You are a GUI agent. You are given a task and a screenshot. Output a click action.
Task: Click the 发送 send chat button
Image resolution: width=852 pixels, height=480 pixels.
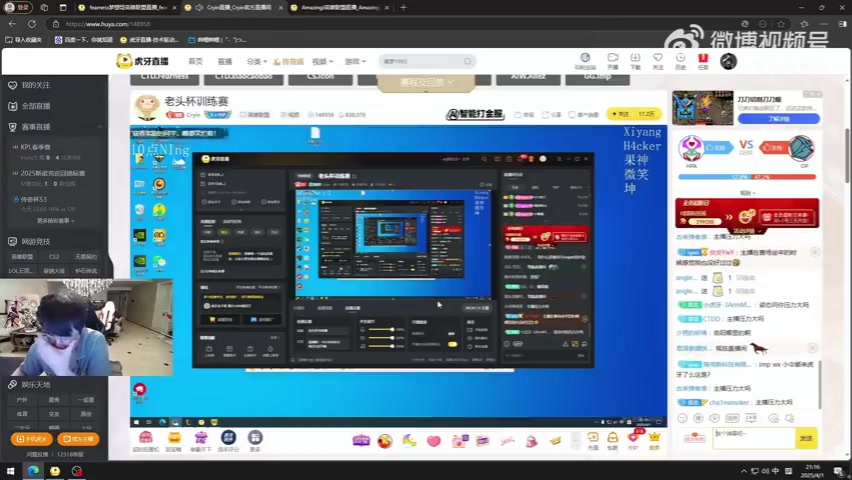coord(806,438)
